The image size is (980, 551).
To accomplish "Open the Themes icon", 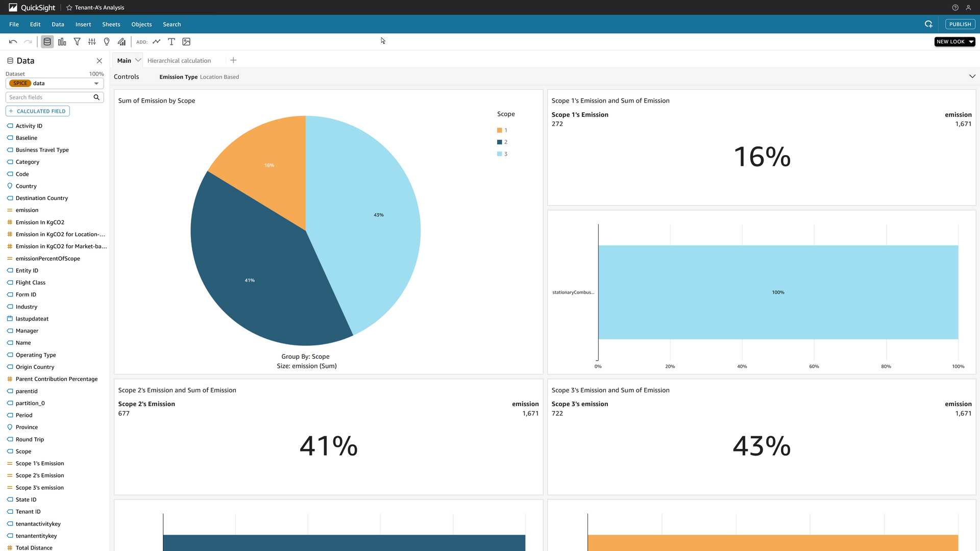I will point(121,42).
